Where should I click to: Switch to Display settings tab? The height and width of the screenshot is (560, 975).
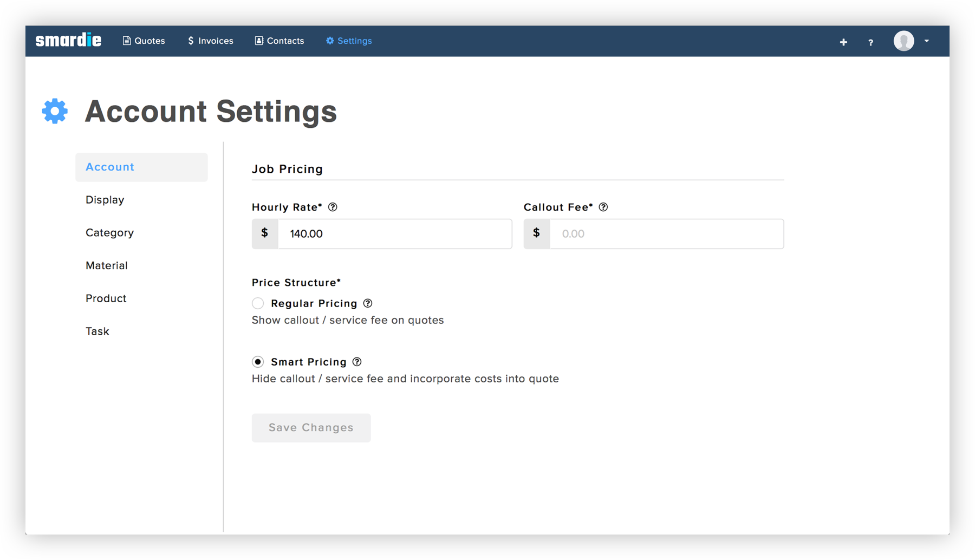point(105,200)
